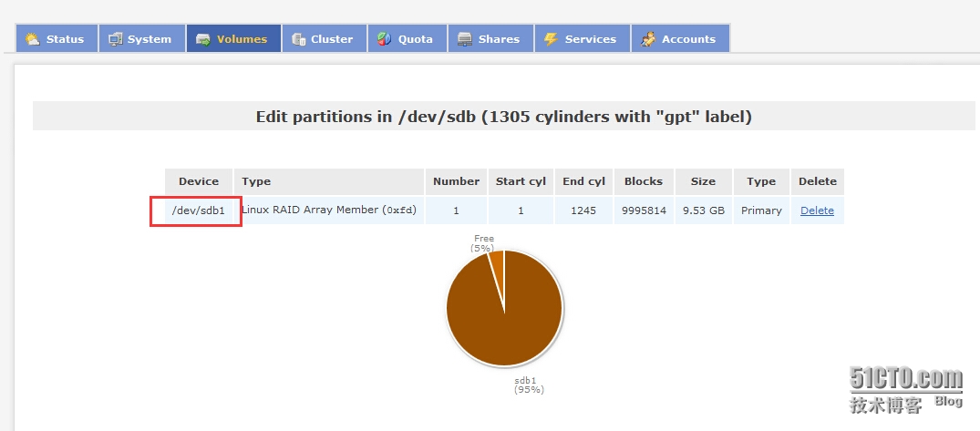Click the Accounts tab user icon
980x431 pixels.
[648, 39]
